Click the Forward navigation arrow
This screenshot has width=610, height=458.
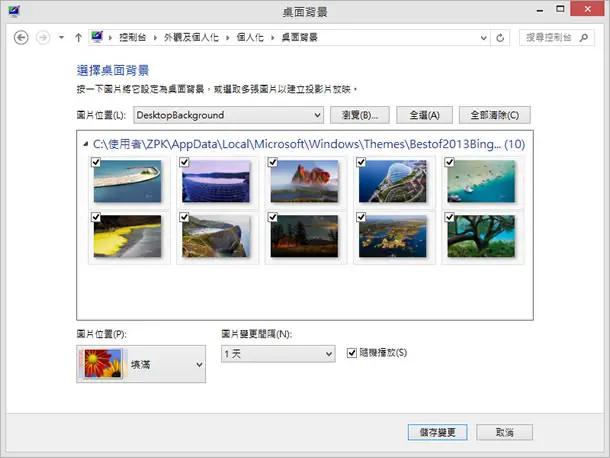point(43,38)
